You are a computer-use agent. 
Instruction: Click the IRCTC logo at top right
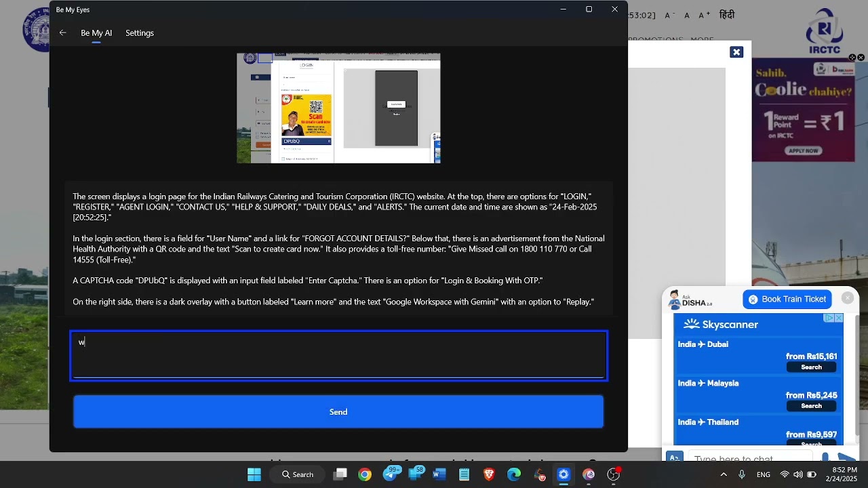pyautogui.click(x=825, y=31)
